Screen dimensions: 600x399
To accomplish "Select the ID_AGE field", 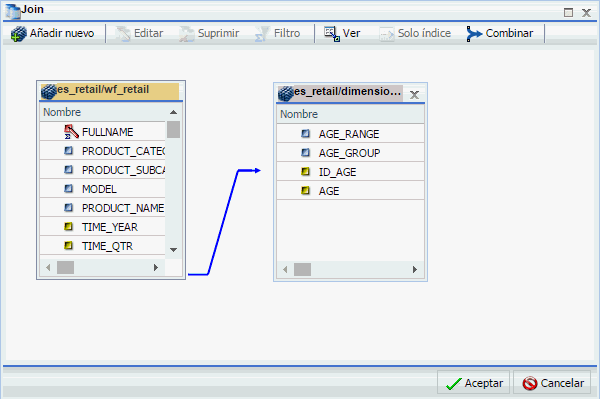I will [x=351, y=172].
